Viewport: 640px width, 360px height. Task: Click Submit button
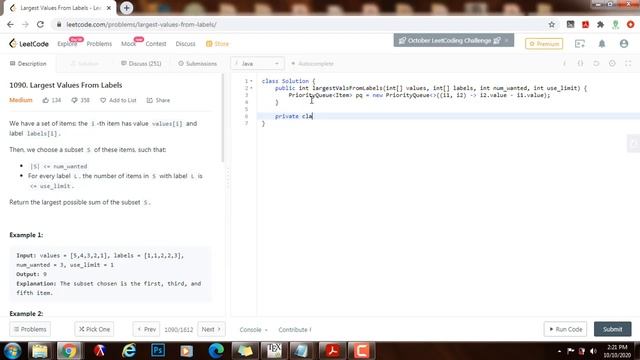point(612,329)
